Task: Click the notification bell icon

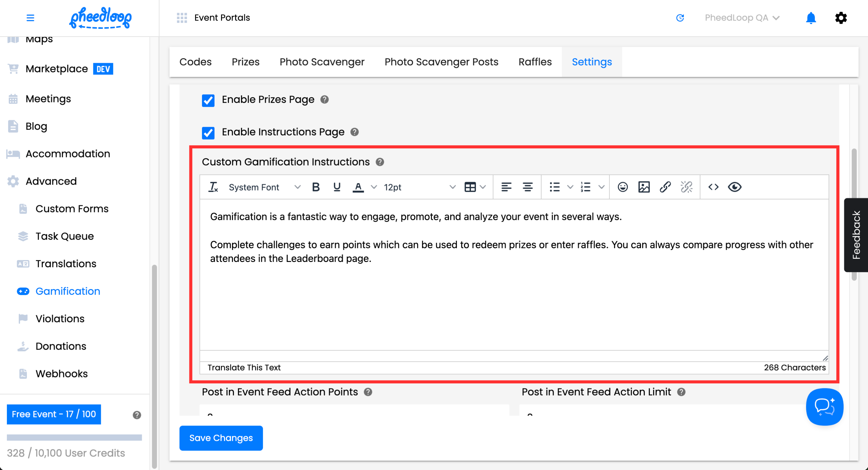Action: click(810, 18)
